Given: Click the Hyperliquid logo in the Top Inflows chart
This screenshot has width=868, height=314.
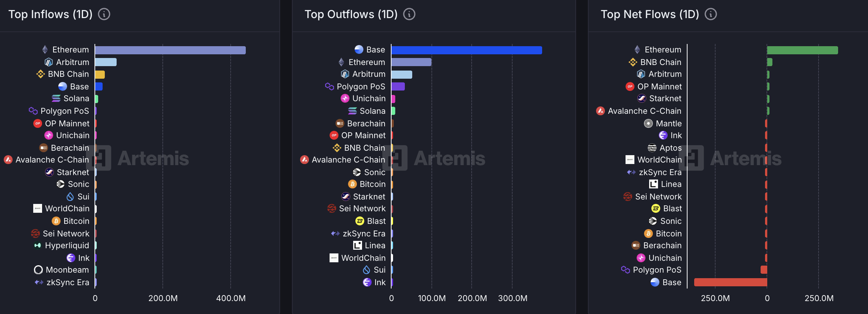Looking at the screenshot, I should (x=38, y=245).
